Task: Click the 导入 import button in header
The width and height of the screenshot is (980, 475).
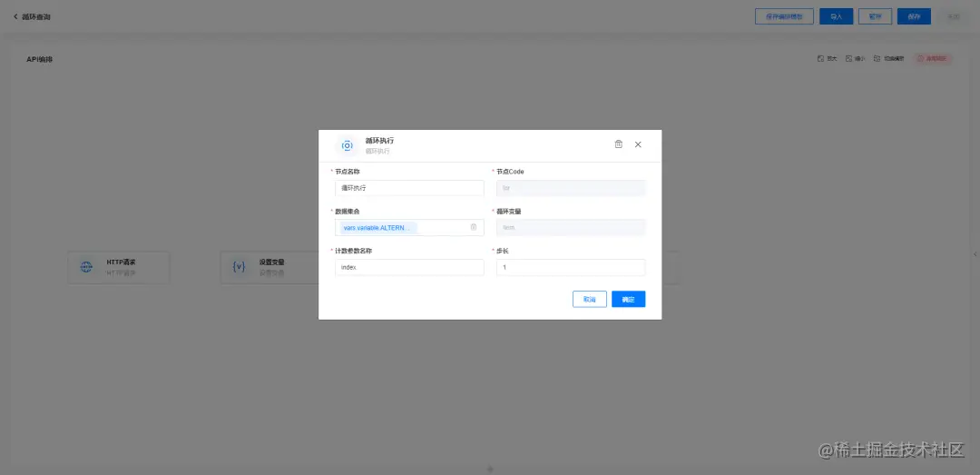Action: coord(837,17)
